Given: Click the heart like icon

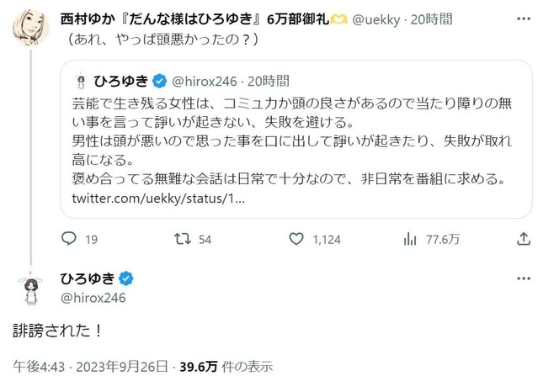Looking at the screenshot, I should (x=291, y=240).
